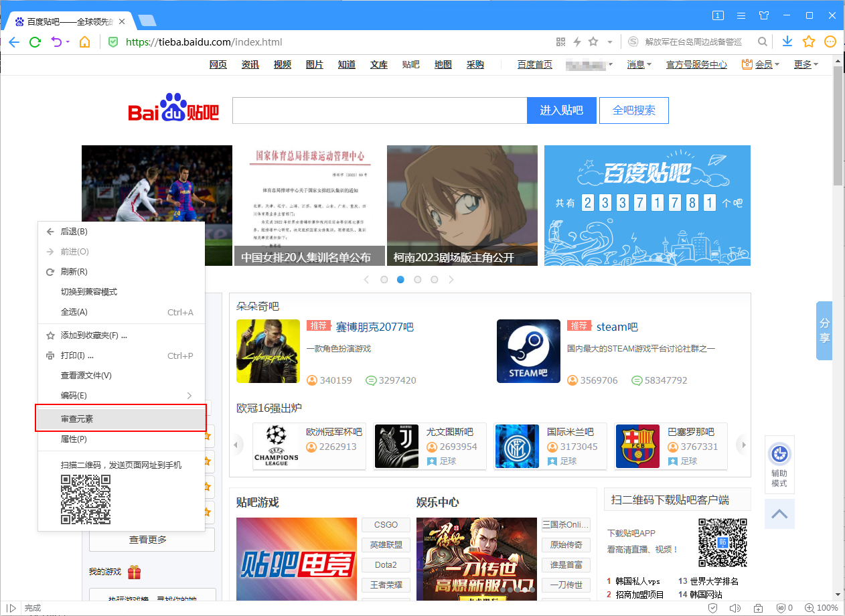
Task: Open the 百度首页 link
Action: click(535, 64)
